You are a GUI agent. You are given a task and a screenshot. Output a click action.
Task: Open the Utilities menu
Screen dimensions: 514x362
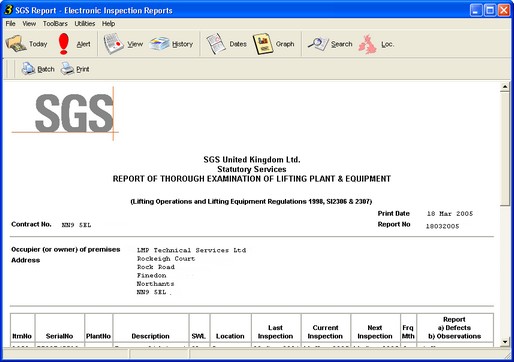tap(85, 24)
